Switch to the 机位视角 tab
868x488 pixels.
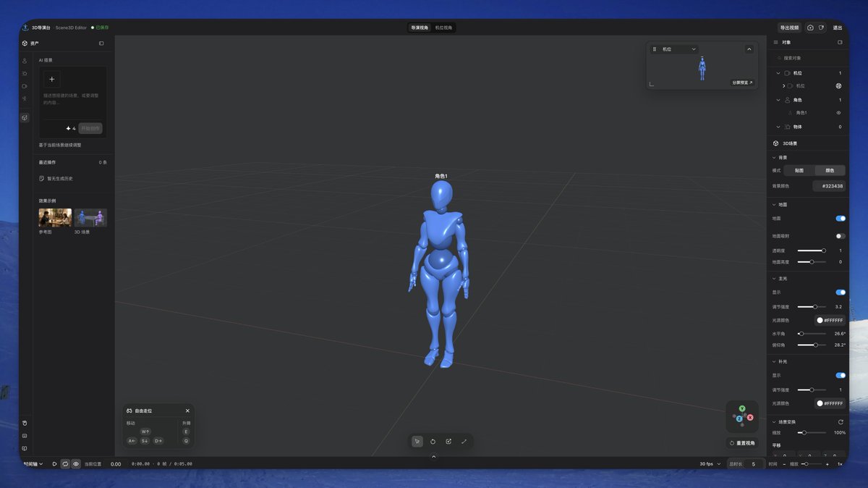point(443,28)
